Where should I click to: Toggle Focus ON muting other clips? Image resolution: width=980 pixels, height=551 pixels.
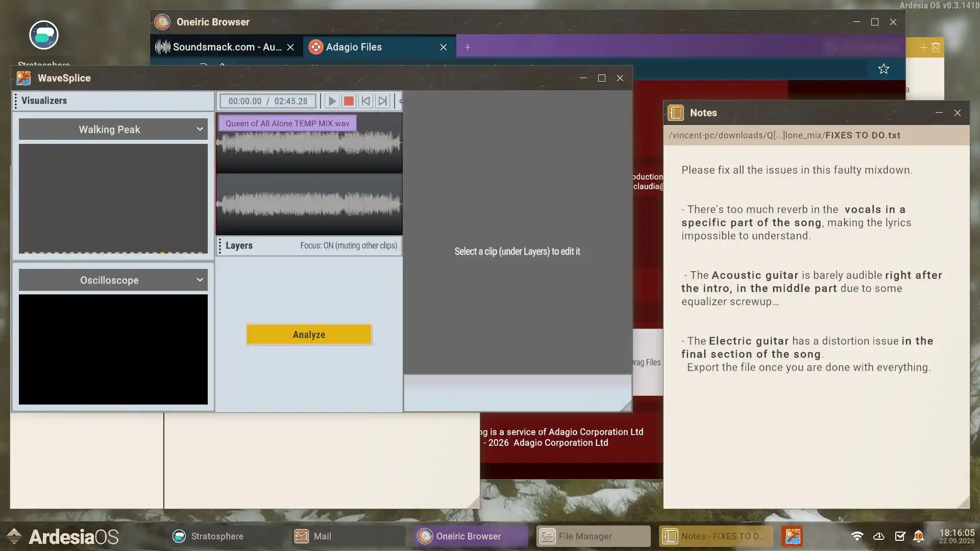click(348, 245)
